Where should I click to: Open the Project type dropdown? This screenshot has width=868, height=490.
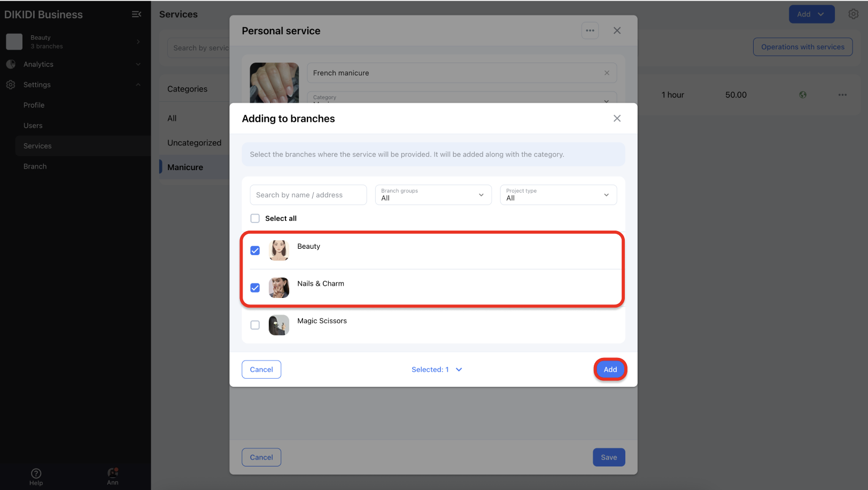pos(558,195)
